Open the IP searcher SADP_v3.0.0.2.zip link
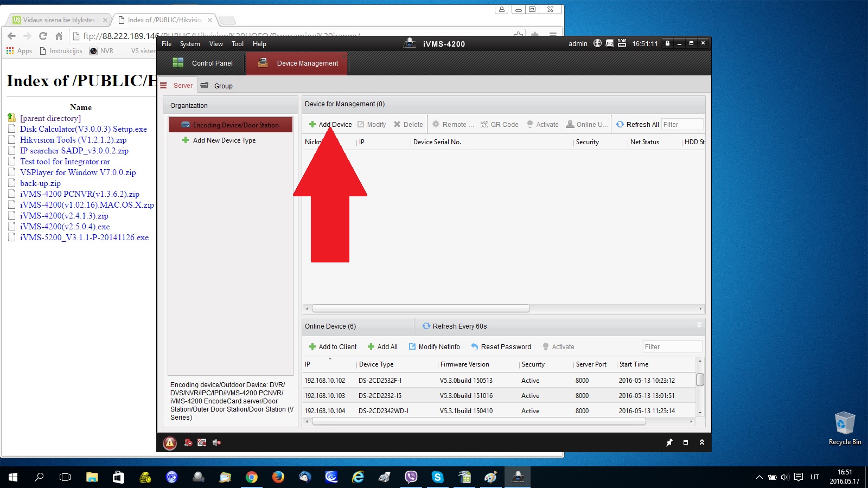This screenshot has height=488, width=868. click(x=74, y=151)
